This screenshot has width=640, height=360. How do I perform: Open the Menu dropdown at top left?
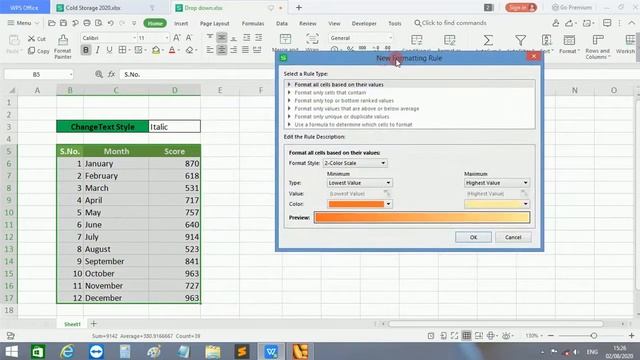click(x=23, y=23)
